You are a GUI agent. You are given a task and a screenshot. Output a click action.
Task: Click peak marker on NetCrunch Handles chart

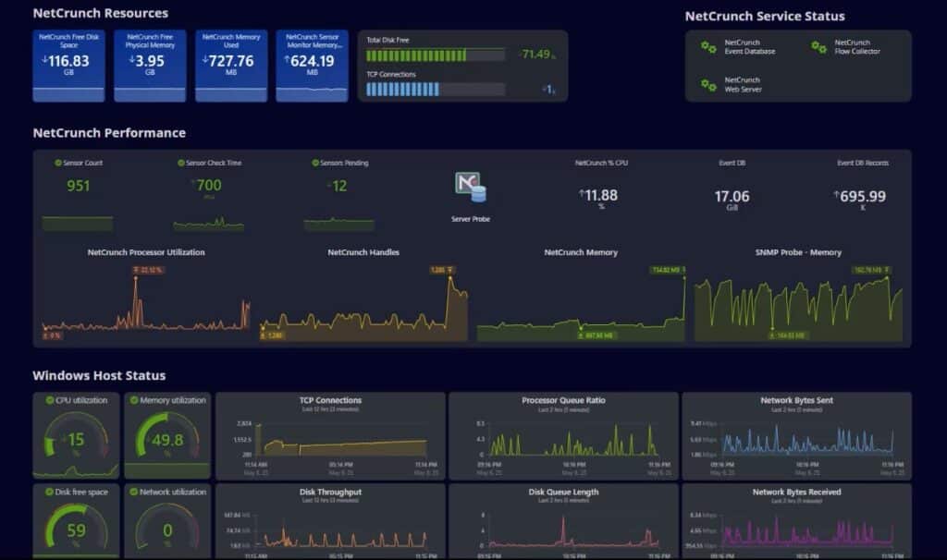pos(443,270)
